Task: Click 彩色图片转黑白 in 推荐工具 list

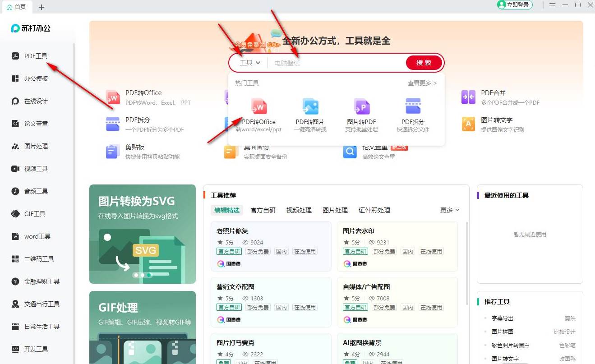Action: point(511,346)
